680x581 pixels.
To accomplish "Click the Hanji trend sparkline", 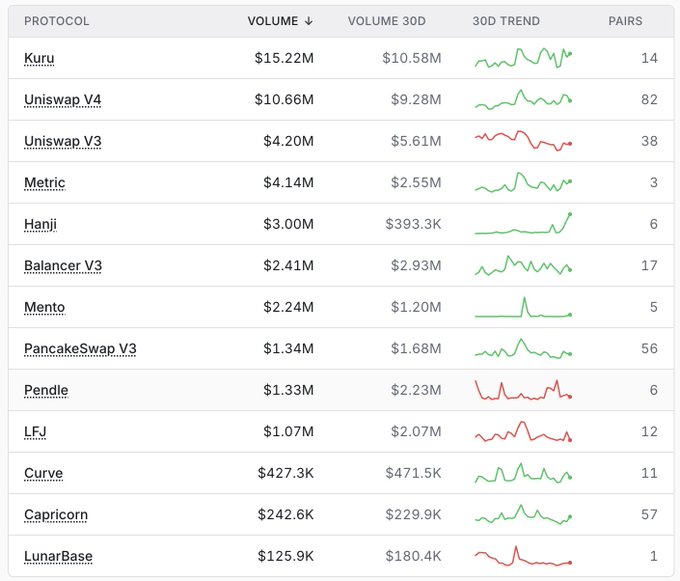I will click(x=523, y=224).
